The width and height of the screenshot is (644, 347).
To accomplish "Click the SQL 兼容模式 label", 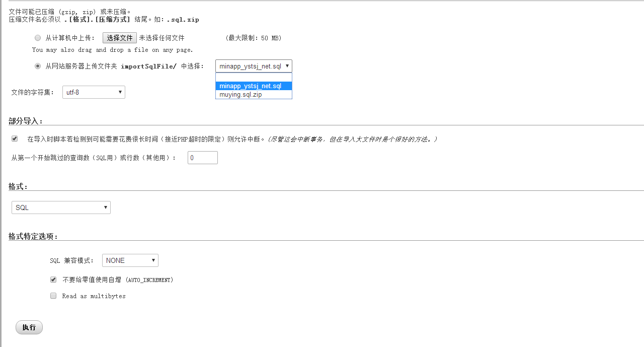I will pyautogui.click(x=72, y=260).
